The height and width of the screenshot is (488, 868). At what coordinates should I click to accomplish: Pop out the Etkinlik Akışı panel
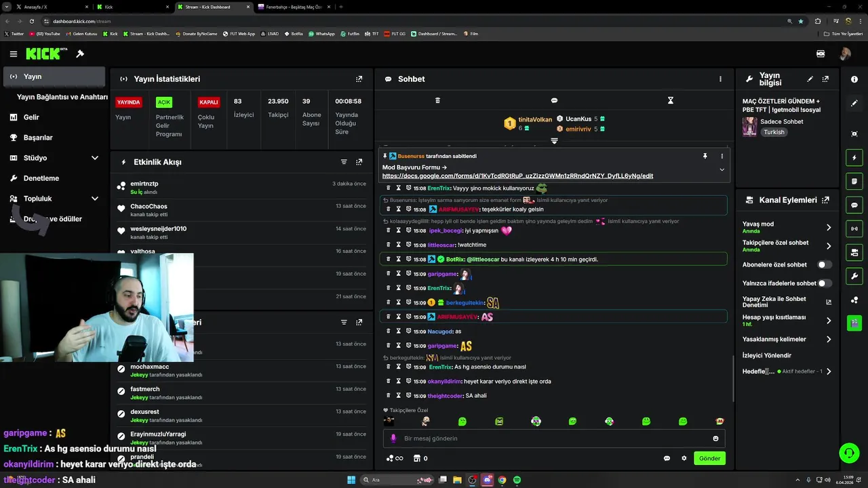point(359,162)
